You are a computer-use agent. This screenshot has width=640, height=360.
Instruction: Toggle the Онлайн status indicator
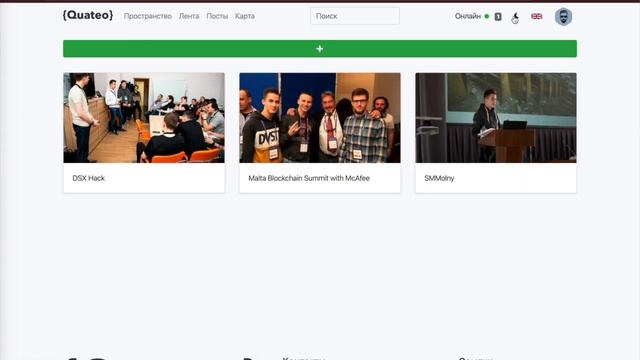[x=472, y=16]
